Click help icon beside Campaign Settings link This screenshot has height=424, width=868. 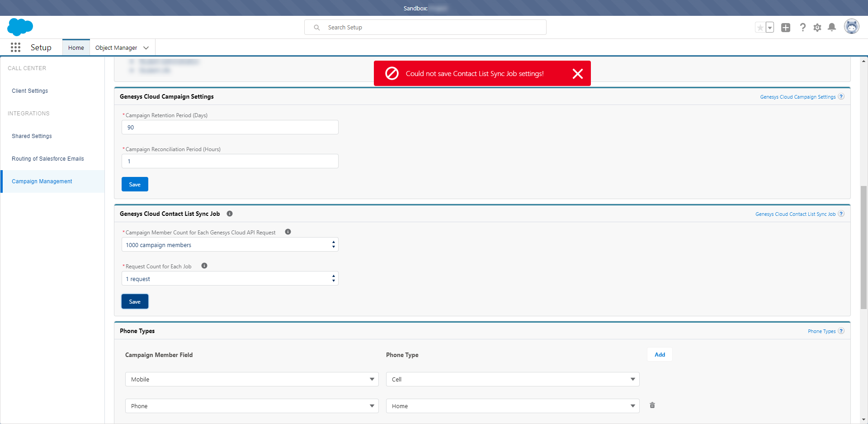pos(841,96)
